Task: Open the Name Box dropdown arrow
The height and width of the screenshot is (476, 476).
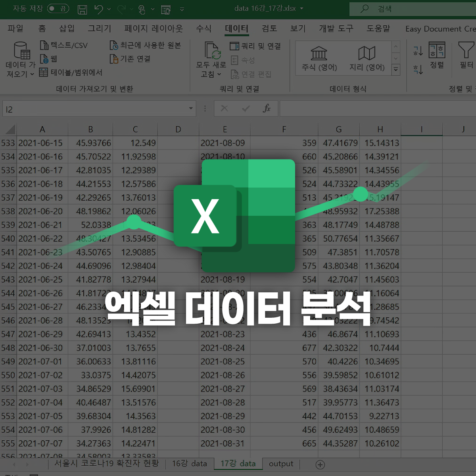Action: click(191, 108)
